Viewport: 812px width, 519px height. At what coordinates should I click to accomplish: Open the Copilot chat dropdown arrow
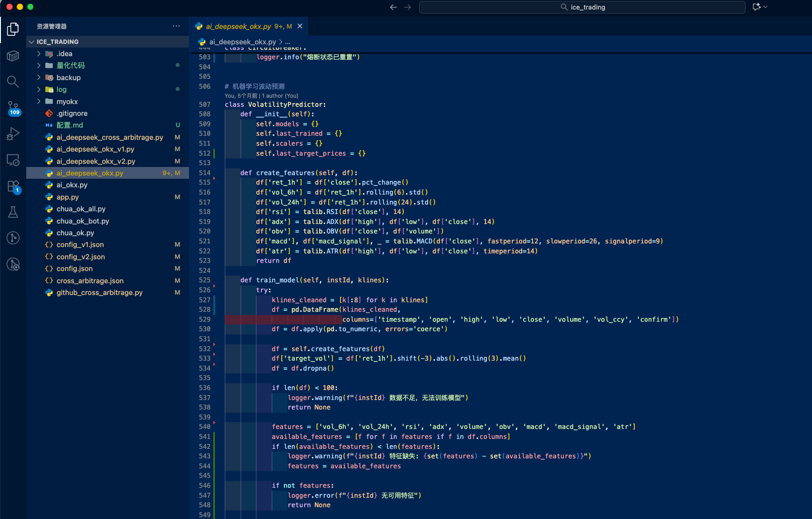(x=765, y=7)
